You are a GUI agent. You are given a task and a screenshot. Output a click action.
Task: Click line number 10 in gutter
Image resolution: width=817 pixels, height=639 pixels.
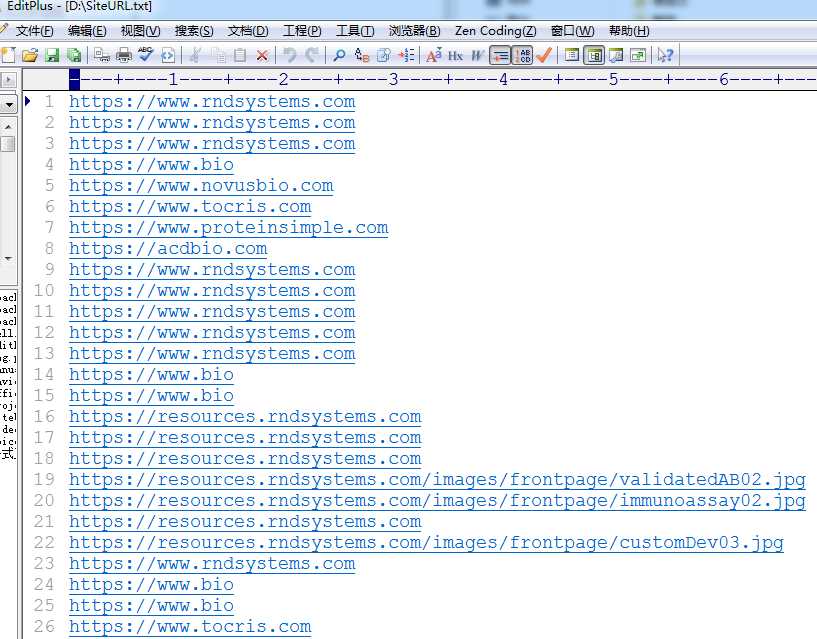tap(44, 290)
